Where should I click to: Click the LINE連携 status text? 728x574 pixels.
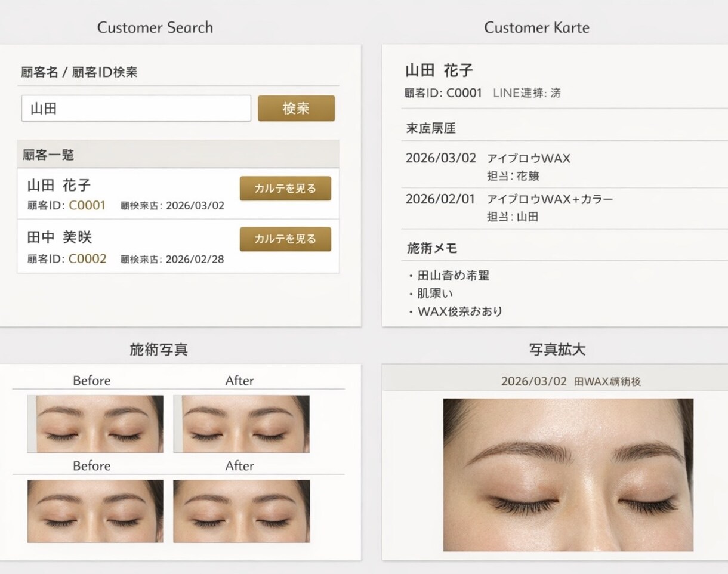[x=527, y=93]
